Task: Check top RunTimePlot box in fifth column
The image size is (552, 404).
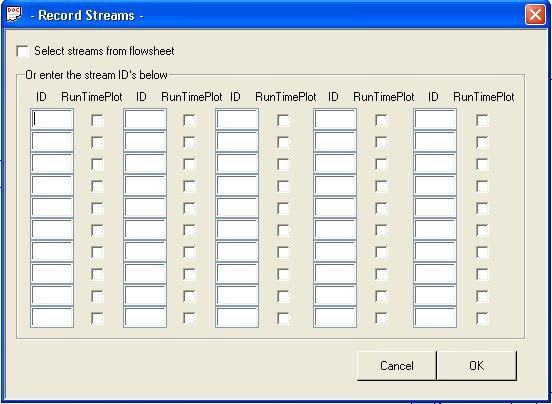Action: pos(482,120)
